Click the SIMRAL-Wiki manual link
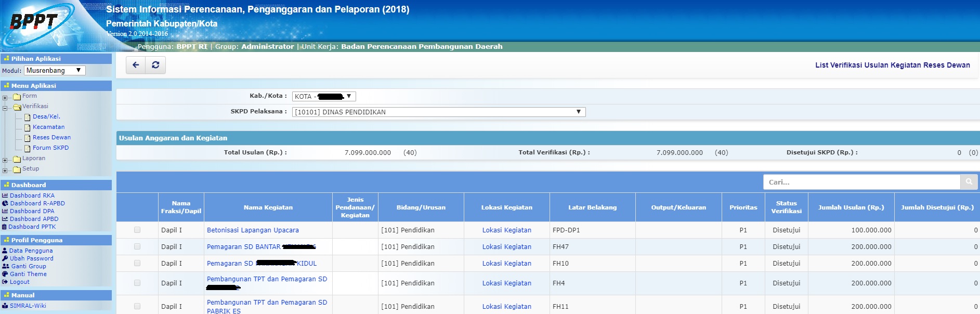The image size is (980, 314). pyautogui.click(x=28, y=306)
